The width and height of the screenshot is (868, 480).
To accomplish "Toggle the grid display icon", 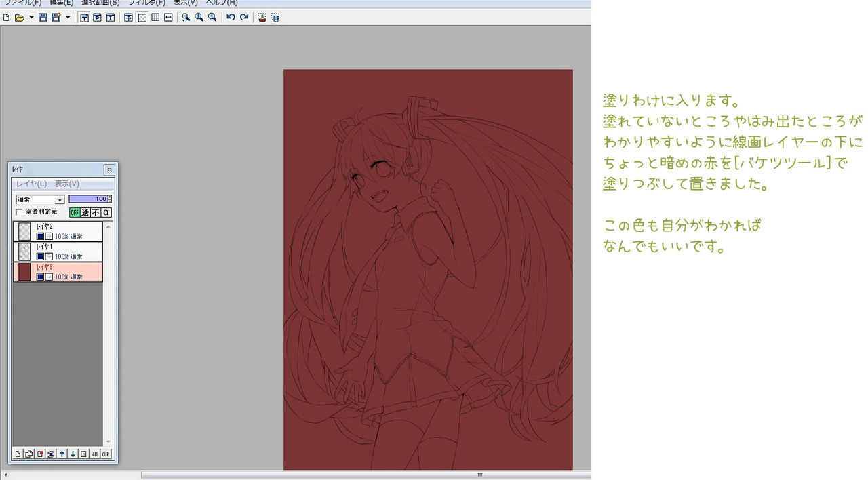I will click(x=155, y=18).
